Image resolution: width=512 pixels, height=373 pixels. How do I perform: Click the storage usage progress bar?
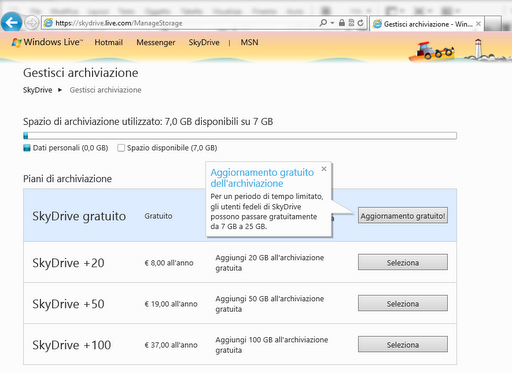(240, 136)
